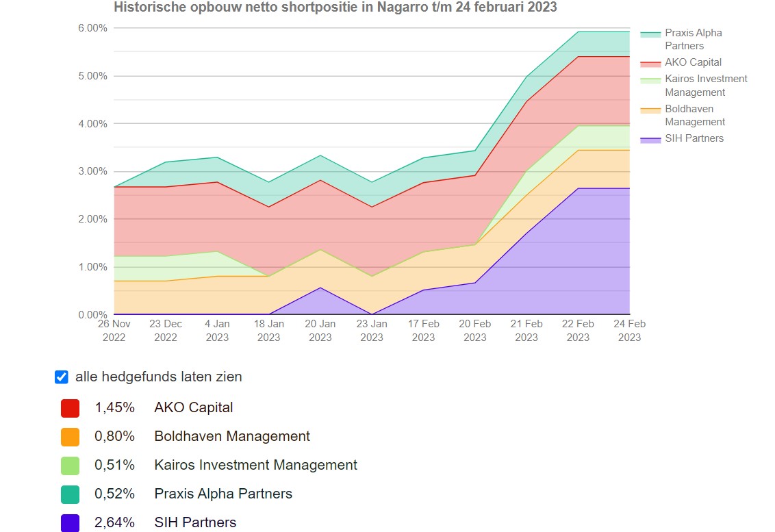Click the 21 Feb 2023 axis date label
775x532 pixels.
pos(526,330)
